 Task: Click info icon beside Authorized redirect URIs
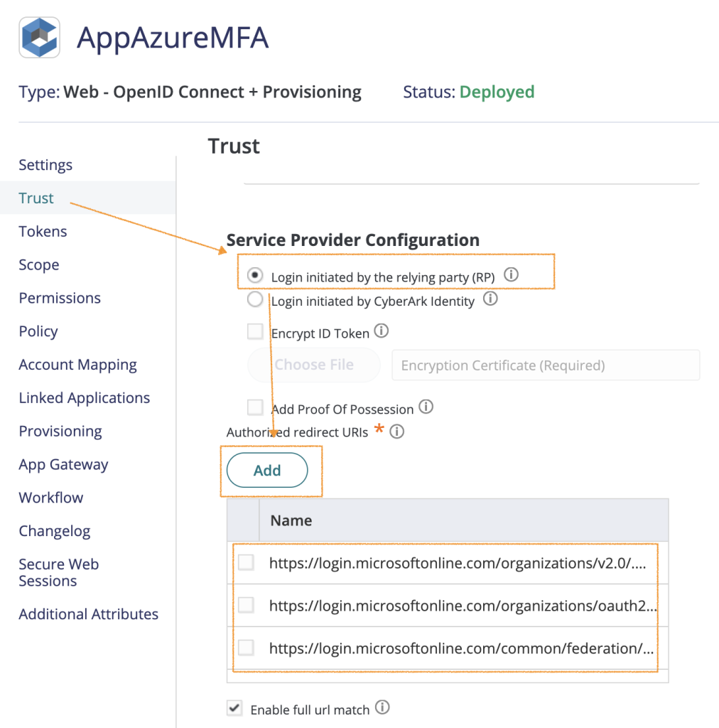(x=397, y=432)
